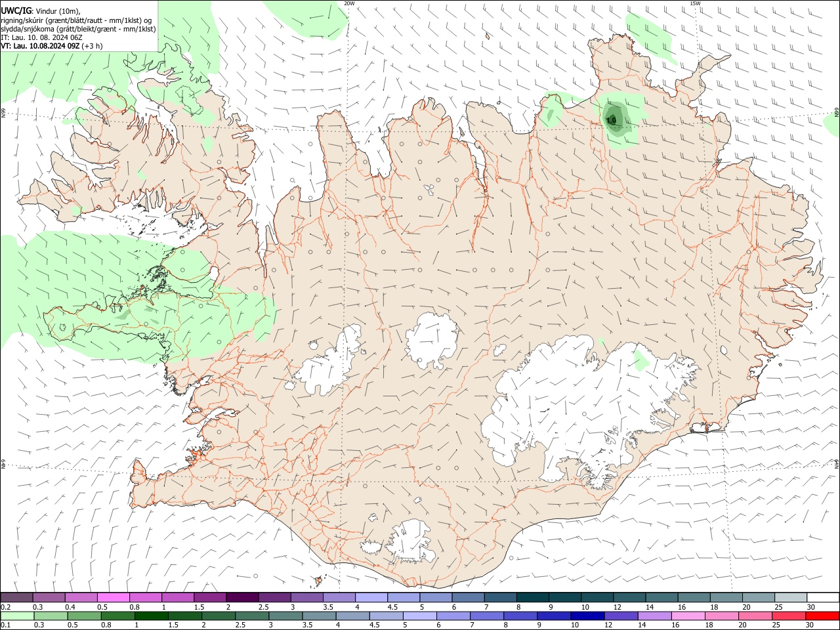The image size is (840, 630).
Task: Click the '1.0' precipitation contour label
Action: coord(611,121)
